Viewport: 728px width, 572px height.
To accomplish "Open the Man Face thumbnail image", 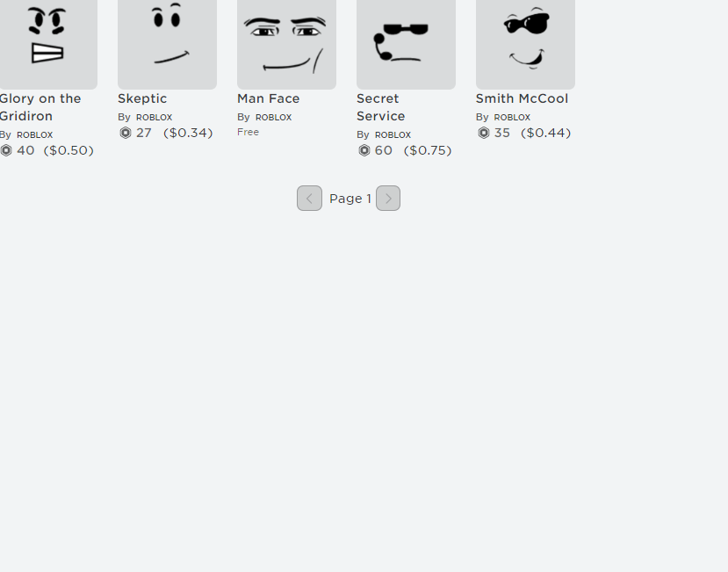I will (x=286, y=45).
